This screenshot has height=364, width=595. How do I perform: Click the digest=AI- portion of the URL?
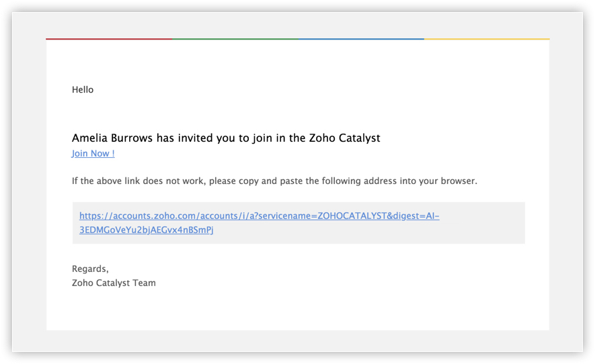point(416,216)
